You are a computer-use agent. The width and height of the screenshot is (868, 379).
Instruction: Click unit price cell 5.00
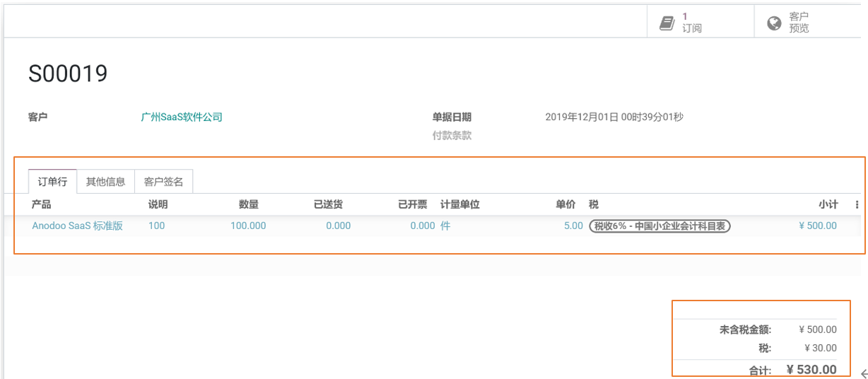tap(573, 226)
